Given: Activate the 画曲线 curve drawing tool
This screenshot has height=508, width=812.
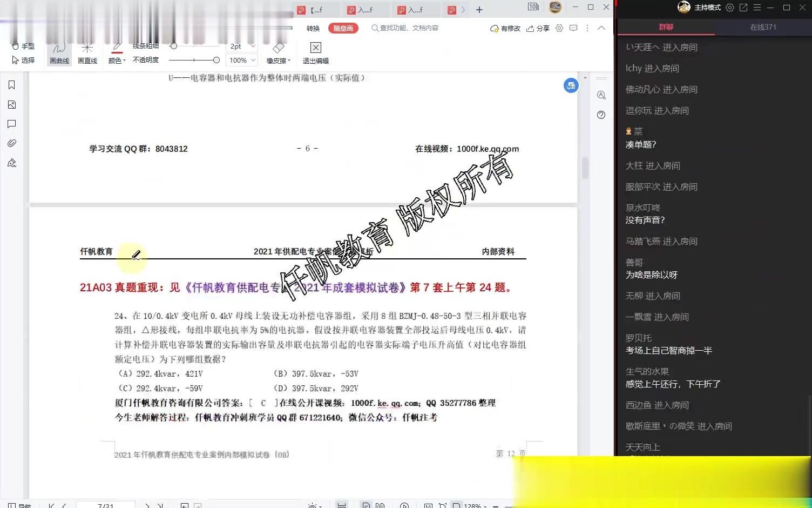Looking at the screenshot, I should tap(59, 54).
